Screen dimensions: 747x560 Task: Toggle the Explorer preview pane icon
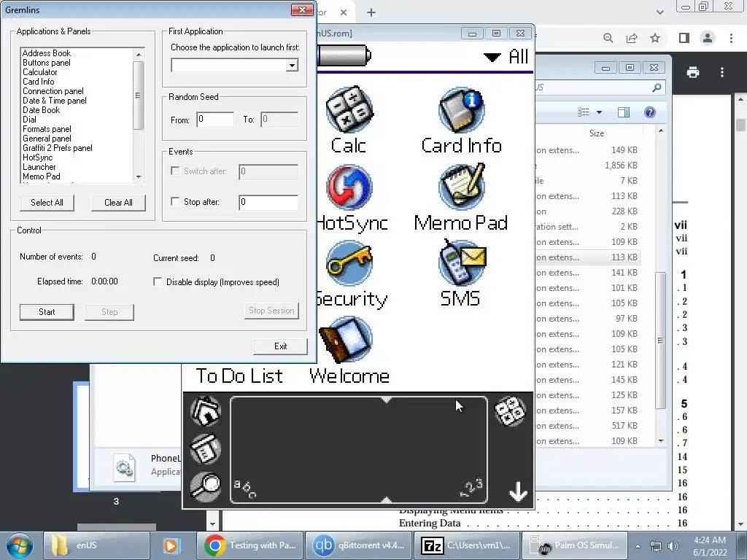[624, 112]
